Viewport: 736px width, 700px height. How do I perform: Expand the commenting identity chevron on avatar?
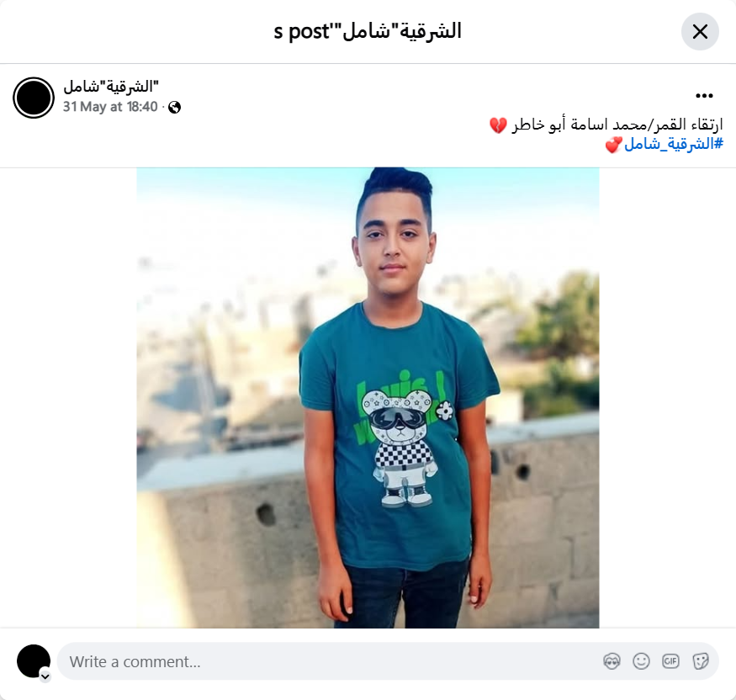pyautogui.click(x=45, y=676)
